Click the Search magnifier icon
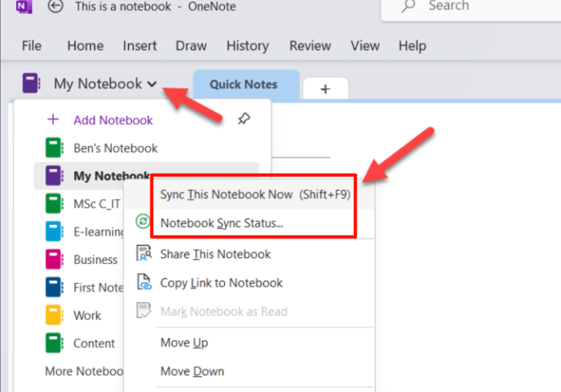This screenshot has height=392, width=561. (408, 6)
